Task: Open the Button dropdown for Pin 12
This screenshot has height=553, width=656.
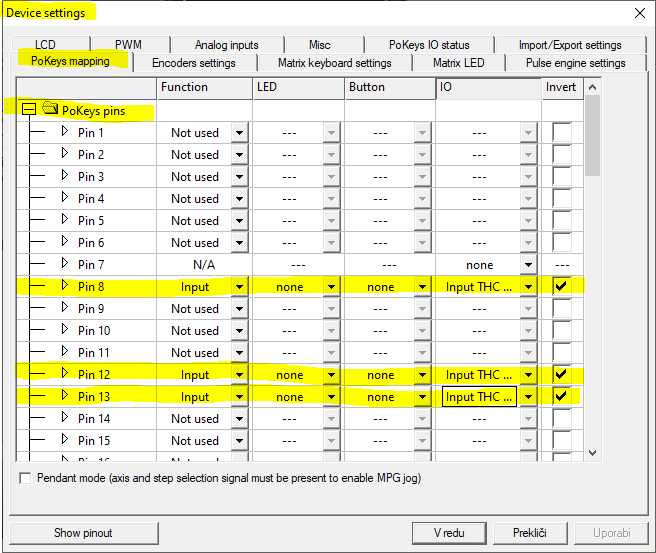Action: pyautogui.click(x=423, y=375)
